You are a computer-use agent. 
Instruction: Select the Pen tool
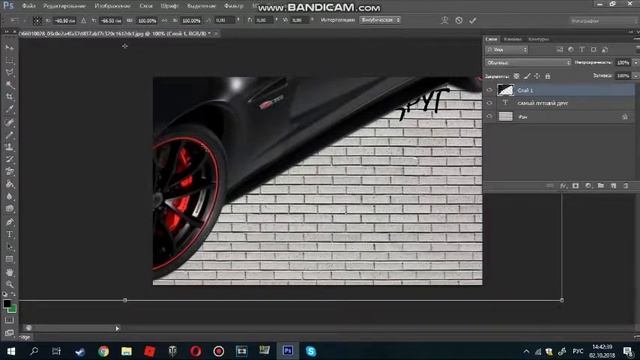coord(9,222)
